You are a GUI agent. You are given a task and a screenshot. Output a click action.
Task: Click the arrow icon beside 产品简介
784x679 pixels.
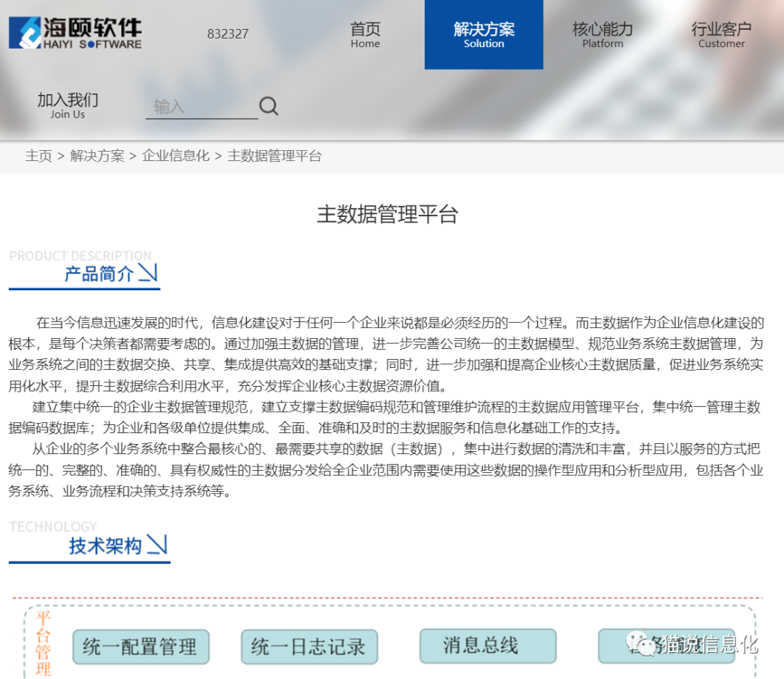pyautogui.click(x=148, y=273)
